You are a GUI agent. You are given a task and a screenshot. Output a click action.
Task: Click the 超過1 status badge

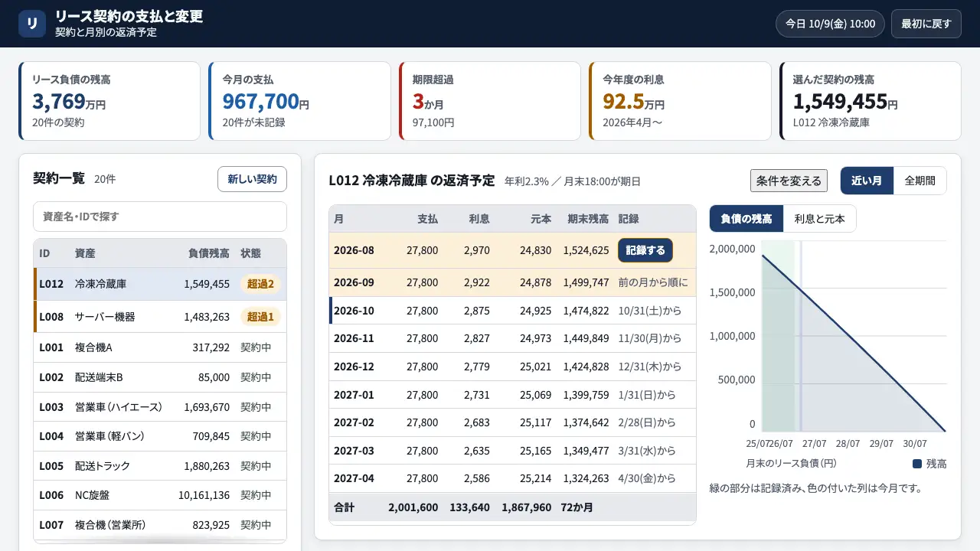click(260, 317)
